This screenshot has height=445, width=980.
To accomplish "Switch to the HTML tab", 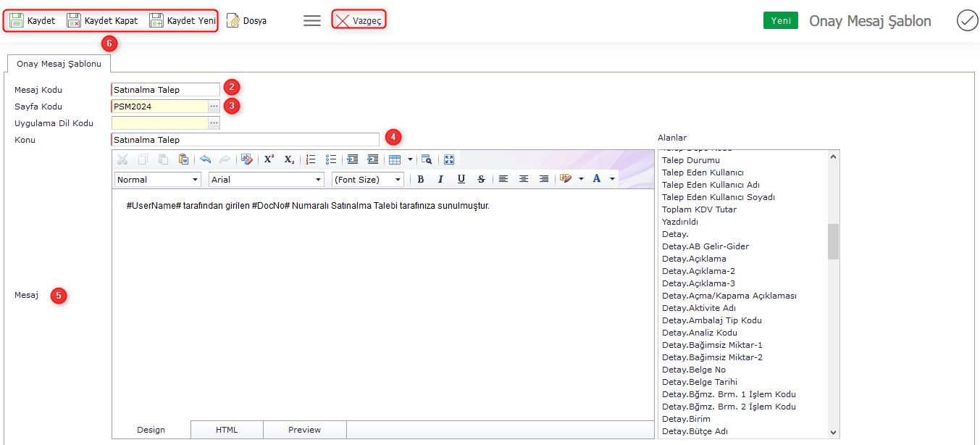I will click(227, 430).
